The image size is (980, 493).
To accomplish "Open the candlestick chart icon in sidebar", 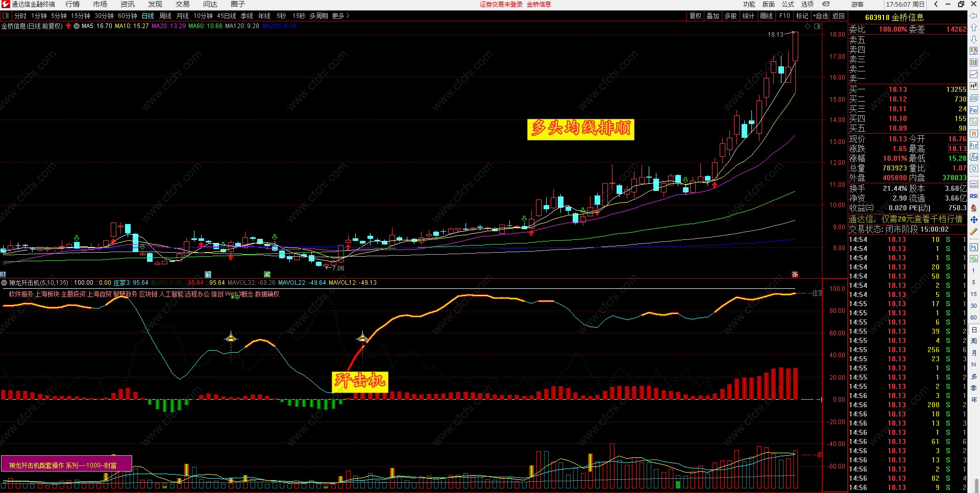I will point(974,86).
